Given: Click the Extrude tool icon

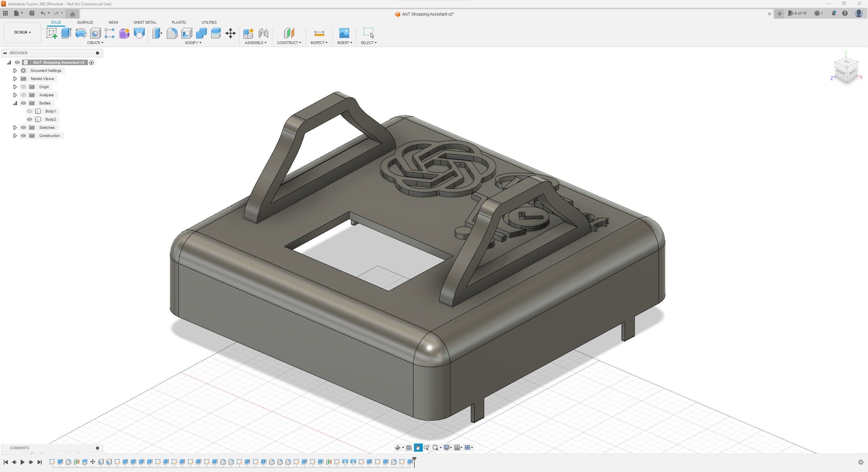Looking at the screenshot, I should [66, 33].
